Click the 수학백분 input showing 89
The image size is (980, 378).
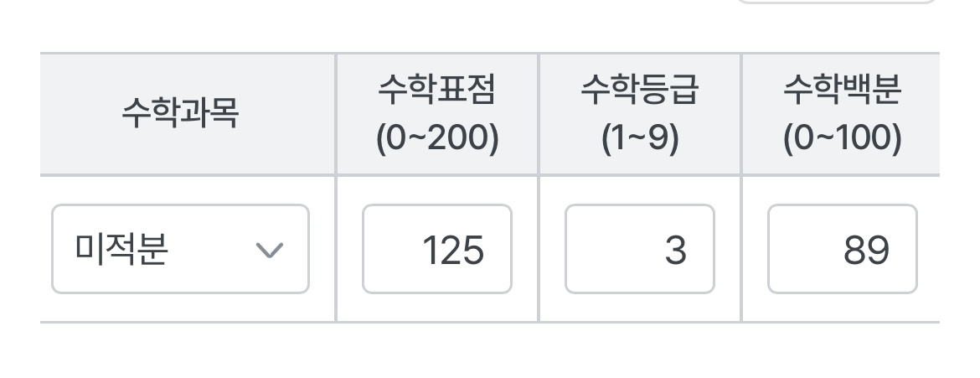click(x=842, y=249)
